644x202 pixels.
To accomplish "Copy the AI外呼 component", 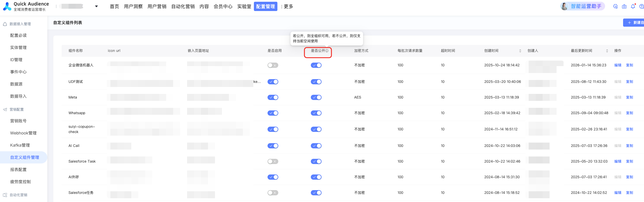I will [x=629, y=177].
